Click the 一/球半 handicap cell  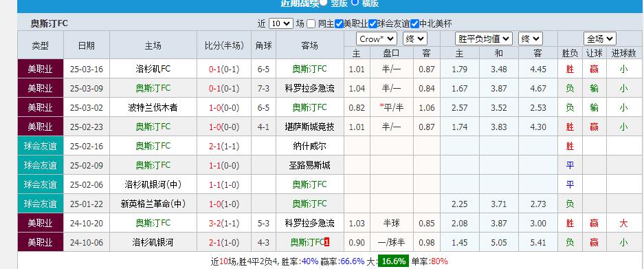point(391,243)
